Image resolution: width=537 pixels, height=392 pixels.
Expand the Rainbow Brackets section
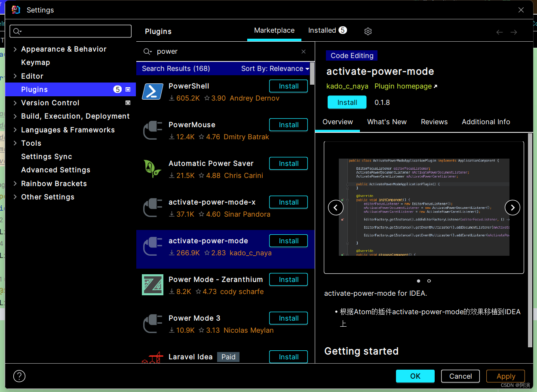(x=15, y=184)
